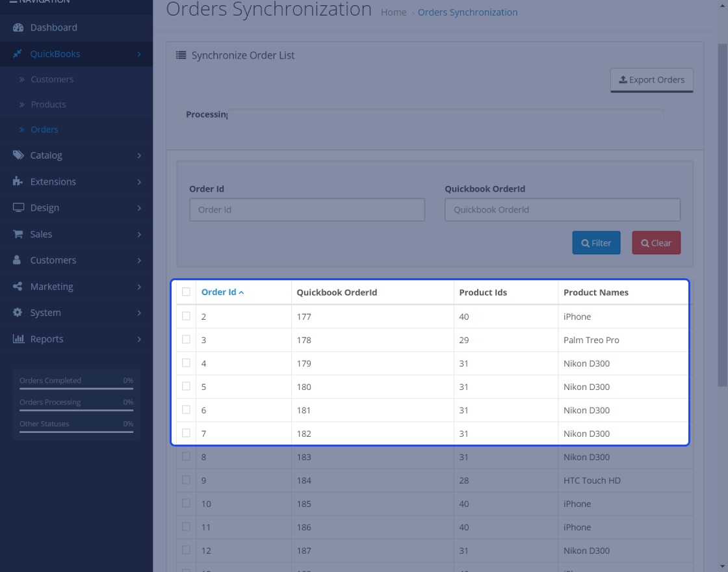Focus the Quickbook OrderId filter field
The height and width of the screenshot is (572, 728).
pyautogui.click(x=562, y=210)
